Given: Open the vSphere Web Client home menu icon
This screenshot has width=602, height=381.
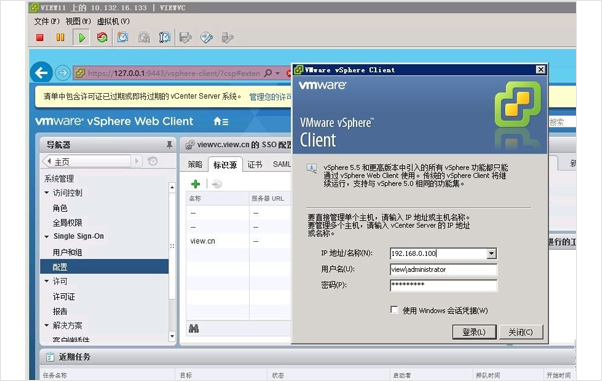Looking at the screenshot, I should pyautogui.click(x=221, y=122).
